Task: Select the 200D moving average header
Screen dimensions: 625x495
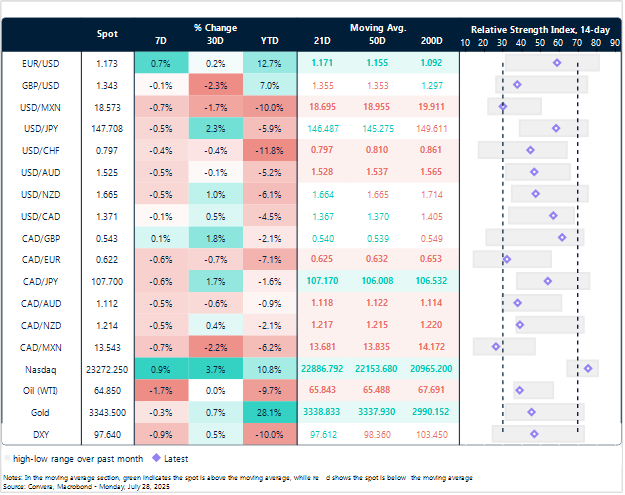Action: [x=432, y=42]
